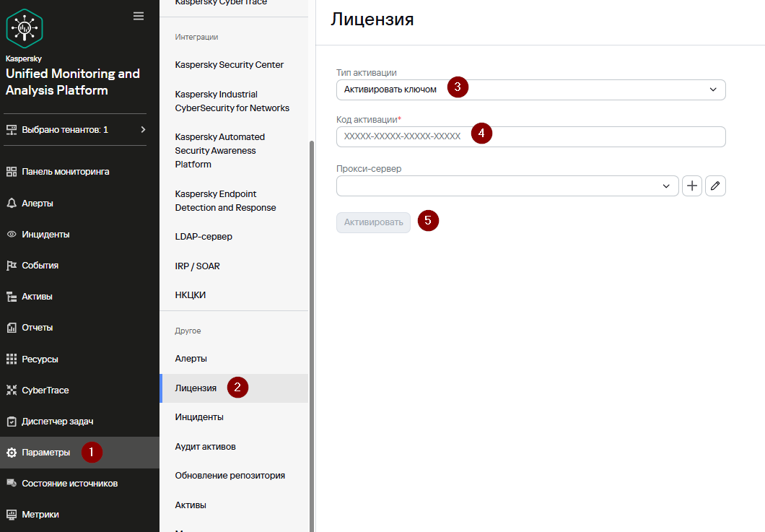The image size is (765, 532).
Task: Open CyberTrace section label
Action: tap(45, 391)
